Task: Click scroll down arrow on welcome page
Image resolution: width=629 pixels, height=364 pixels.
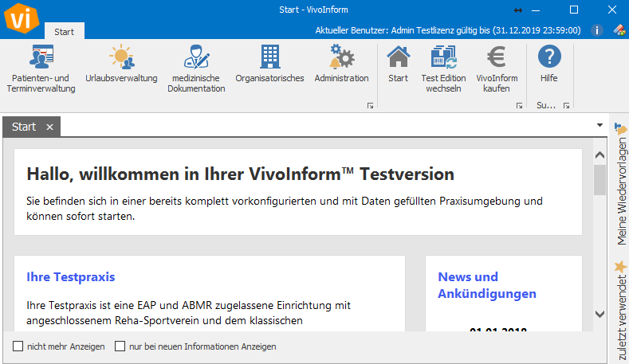Action: coord(600,314)
